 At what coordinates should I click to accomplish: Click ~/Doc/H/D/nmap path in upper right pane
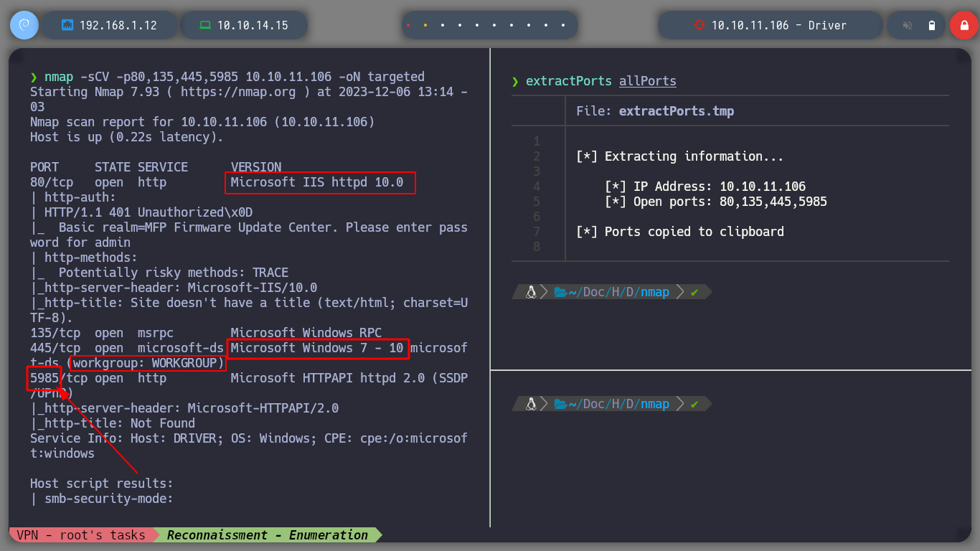(x=618, y=292)
